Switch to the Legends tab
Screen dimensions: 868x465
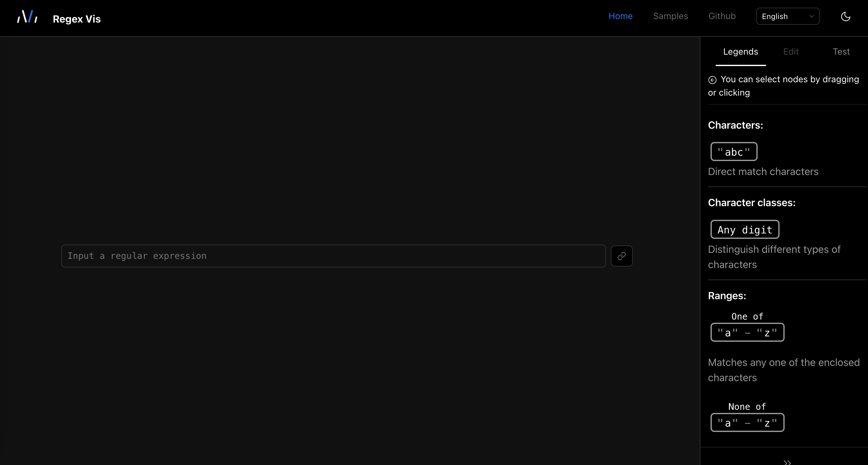[740, 51]
